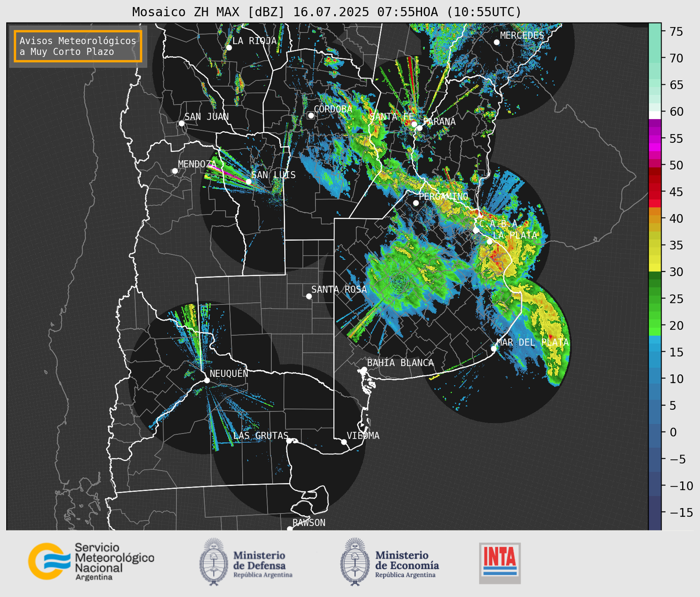
Task: Click the PARANA city marker dot
Action: coord(420,128)
